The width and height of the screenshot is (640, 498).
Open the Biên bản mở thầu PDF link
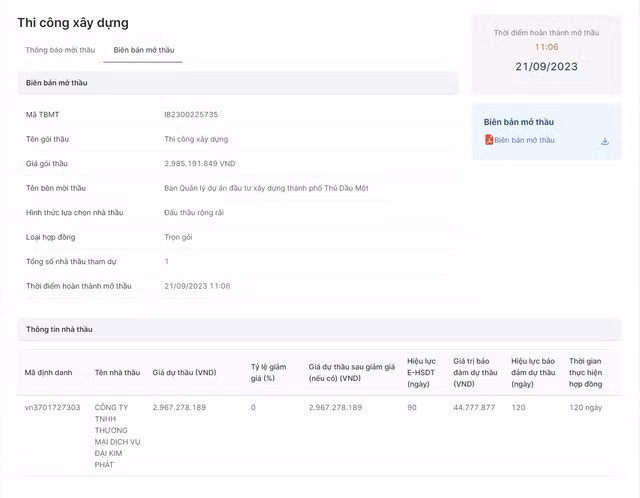[x=524, y=141]
